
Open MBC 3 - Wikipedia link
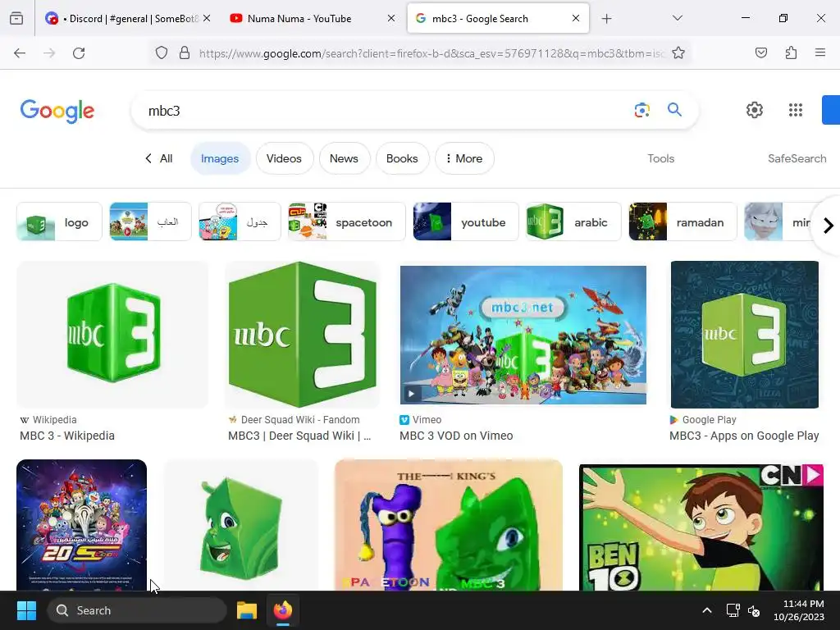67,436
